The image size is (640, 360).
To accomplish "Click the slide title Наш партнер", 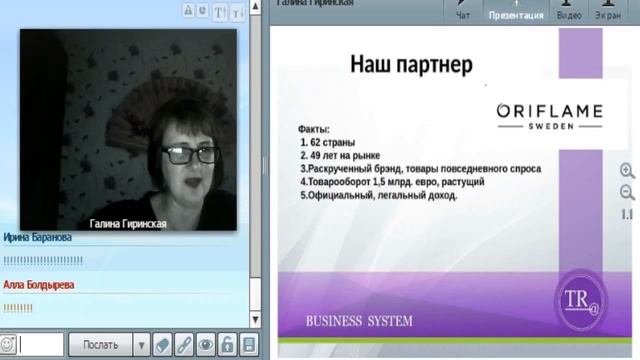I will click(411, 64).
